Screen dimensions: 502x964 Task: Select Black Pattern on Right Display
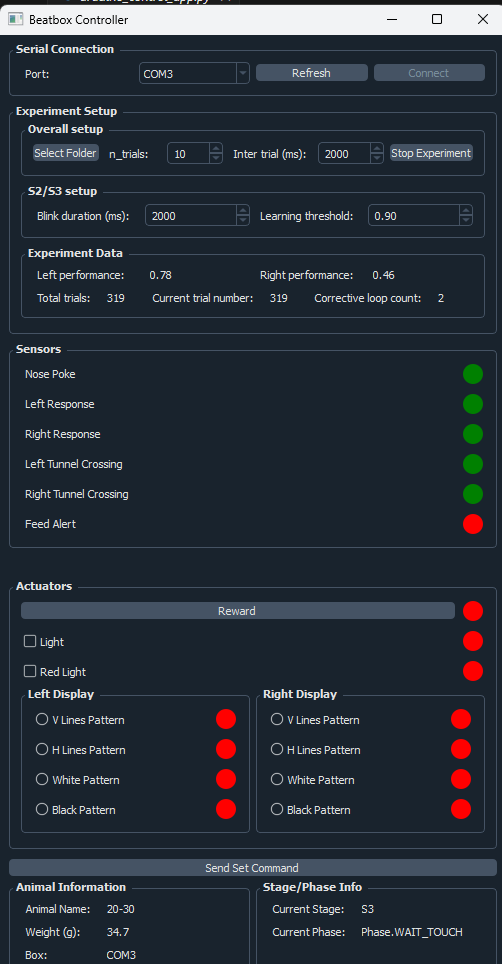click(x=277, y=810)
